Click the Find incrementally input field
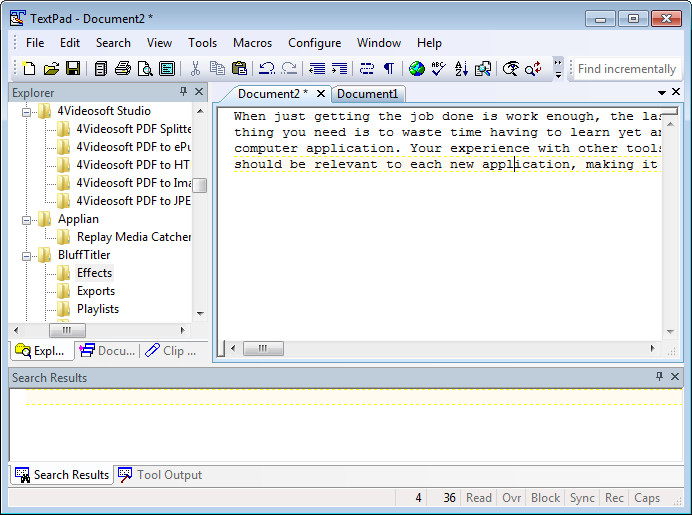The image size is (692, 515). coord(627,69)
